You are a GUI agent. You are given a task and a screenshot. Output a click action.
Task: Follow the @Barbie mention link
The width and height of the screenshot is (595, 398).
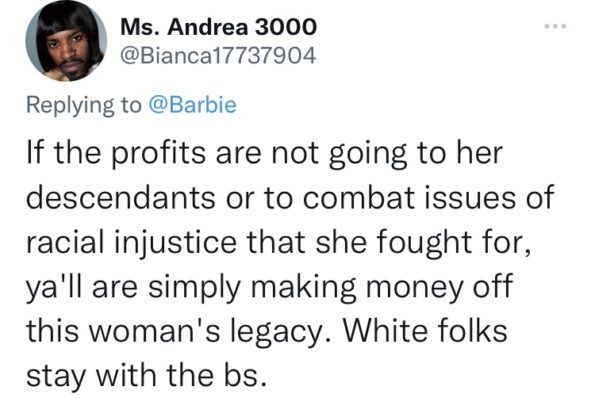[192, 105]
